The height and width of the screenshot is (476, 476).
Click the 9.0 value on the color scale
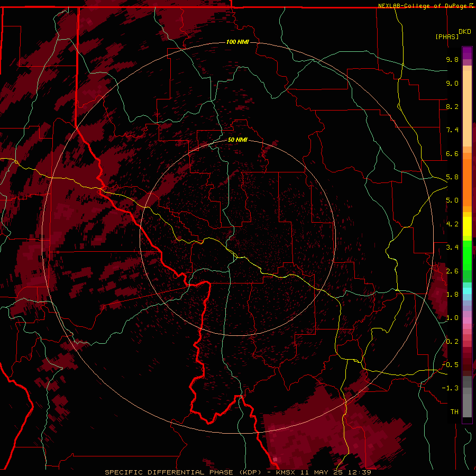[452, 83]
